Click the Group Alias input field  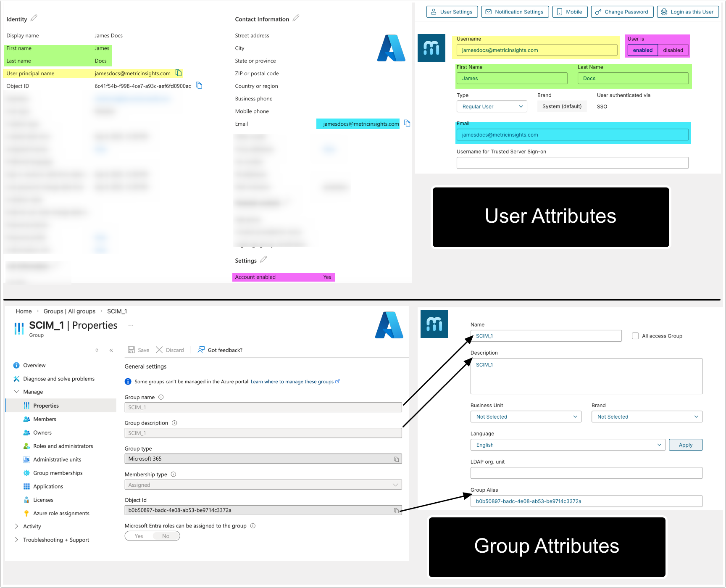tap(587, 501)
